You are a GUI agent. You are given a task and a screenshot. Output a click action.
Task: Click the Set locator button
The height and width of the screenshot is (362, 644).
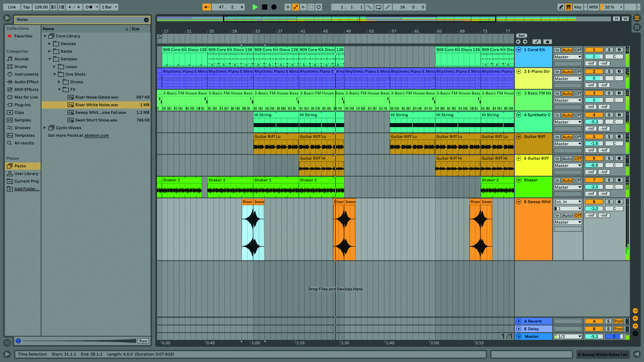(x=521, y=36)
